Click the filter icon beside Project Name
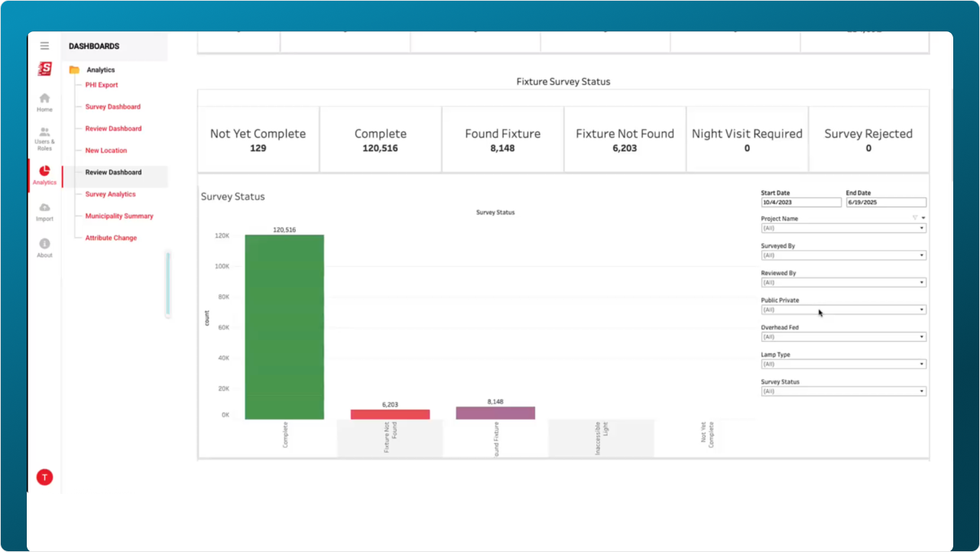 915,218
